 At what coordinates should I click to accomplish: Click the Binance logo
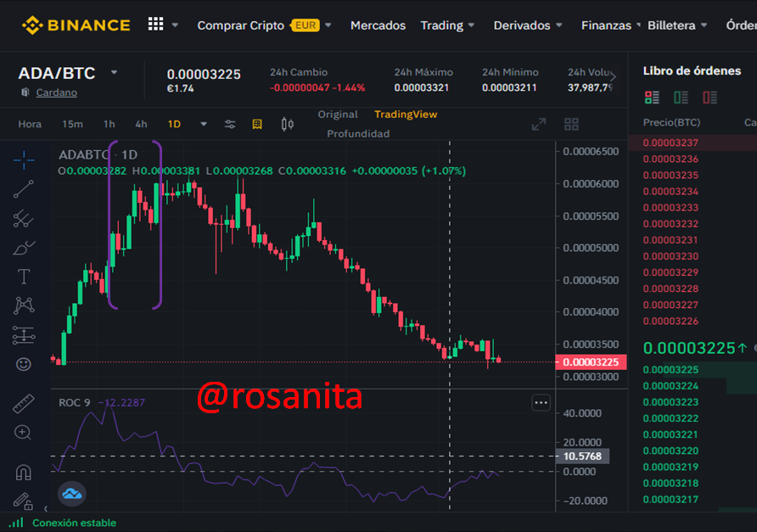tap(76, 25)
